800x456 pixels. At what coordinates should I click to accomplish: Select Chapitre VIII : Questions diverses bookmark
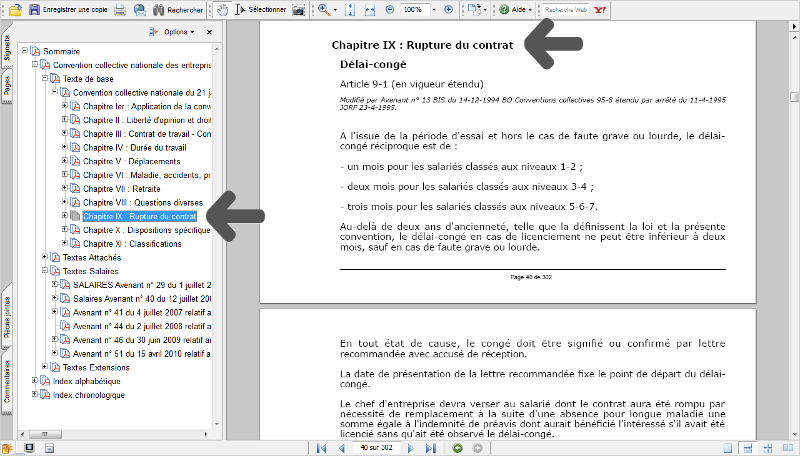[143, 202]
